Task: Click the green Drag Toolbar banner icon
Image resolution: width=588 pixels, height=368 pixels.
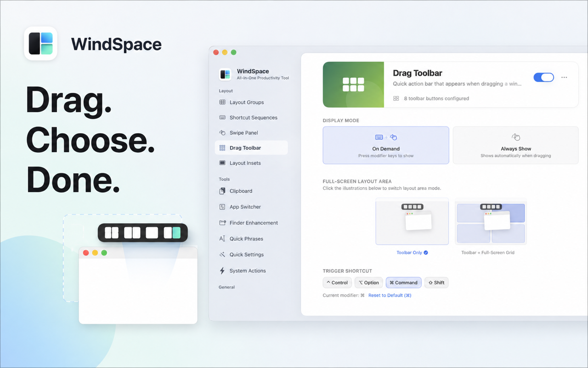Action: (353, 85)
